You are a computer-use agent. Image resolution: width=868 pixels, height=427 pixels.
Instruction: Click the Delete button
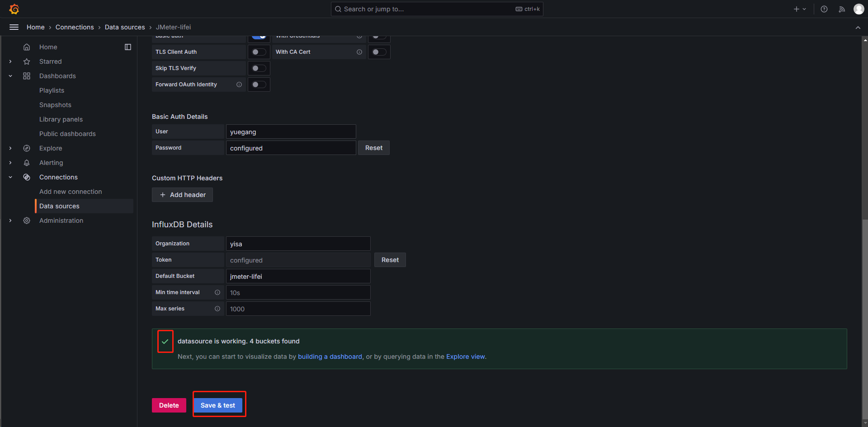[x=169, y=405]
